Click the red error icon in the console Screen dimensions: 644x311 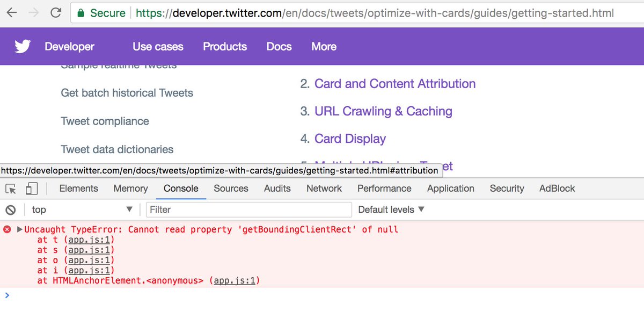click(8, 229)
